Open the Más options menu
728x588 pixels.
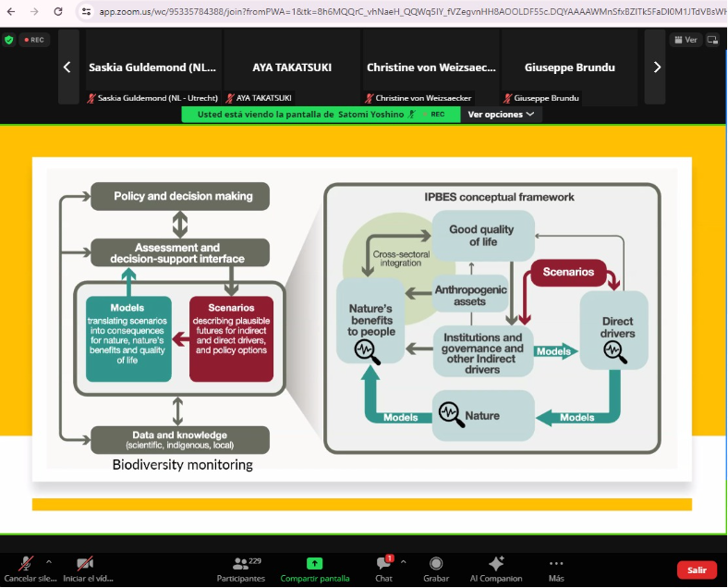(556, 563)
